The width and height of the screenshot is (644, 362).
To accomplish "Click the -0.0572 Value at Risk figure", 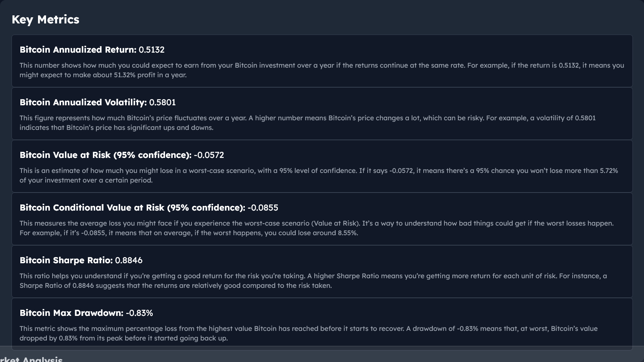I will tap(209, 155).
